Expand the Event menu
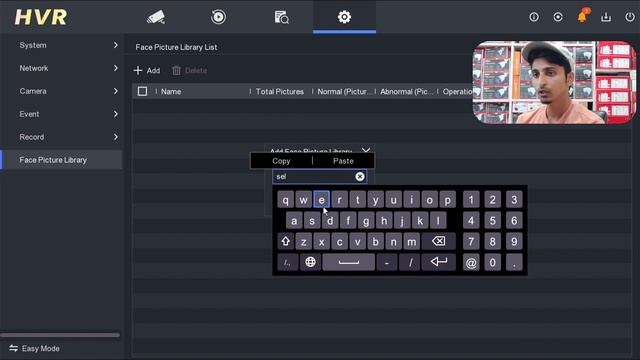Image resolution: width=640 pixels, height=360 pixels. (61, 114)
